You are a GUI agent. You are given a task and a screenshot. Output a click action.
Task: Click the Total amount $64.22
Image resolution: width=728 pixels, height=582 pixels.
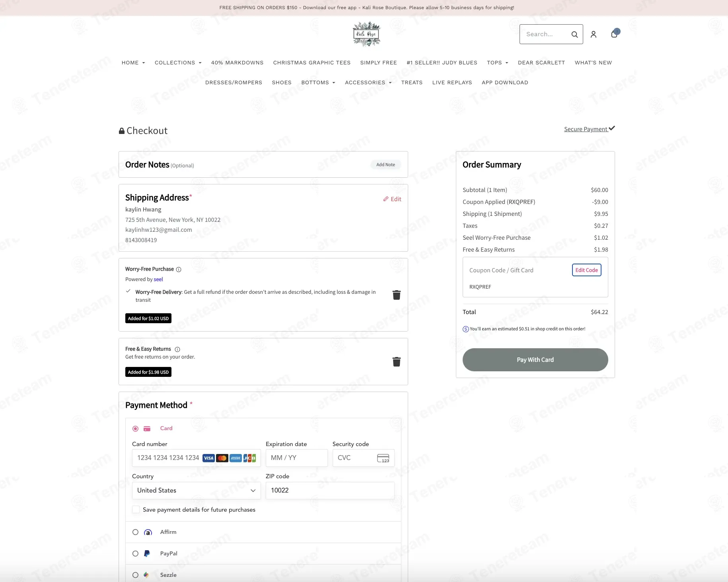[x=599, y=312]
